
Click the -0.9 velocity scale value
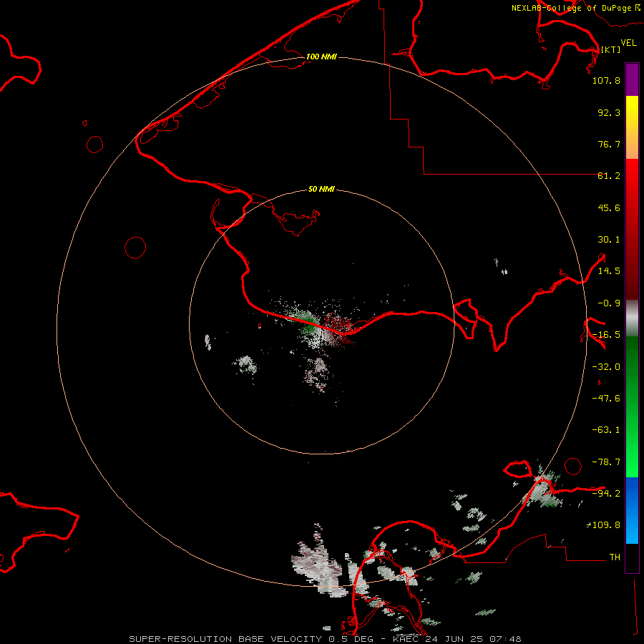click(609, 303)
